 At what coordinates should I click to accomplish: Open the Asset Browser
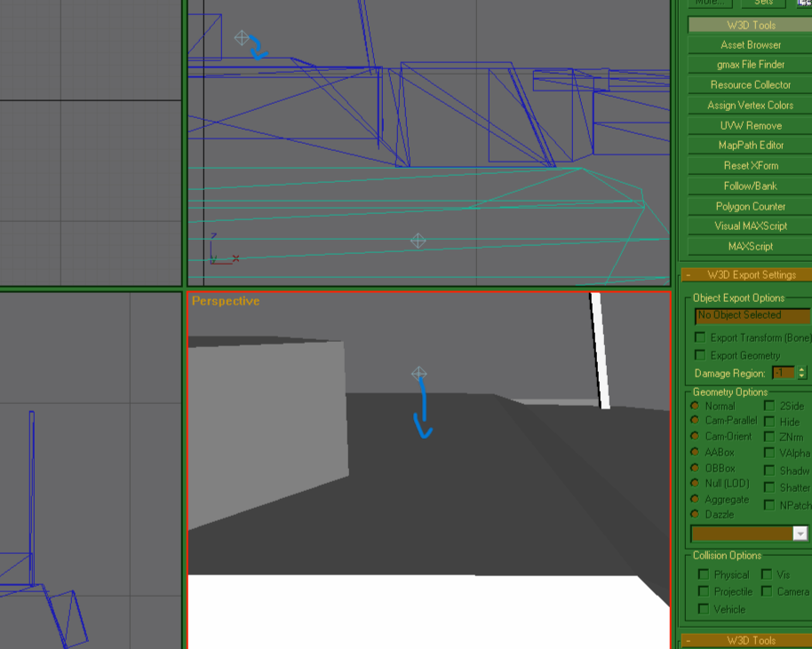click(749, 44)
